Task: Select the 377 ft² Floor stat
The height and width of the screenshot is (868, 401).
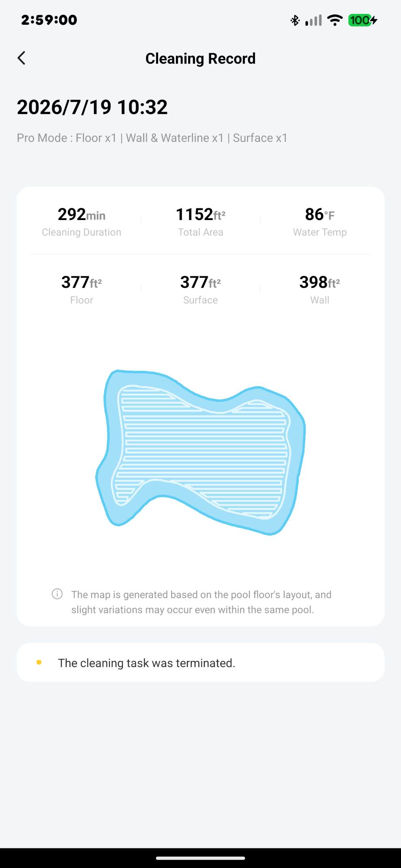Action: (x=82, y=289)
